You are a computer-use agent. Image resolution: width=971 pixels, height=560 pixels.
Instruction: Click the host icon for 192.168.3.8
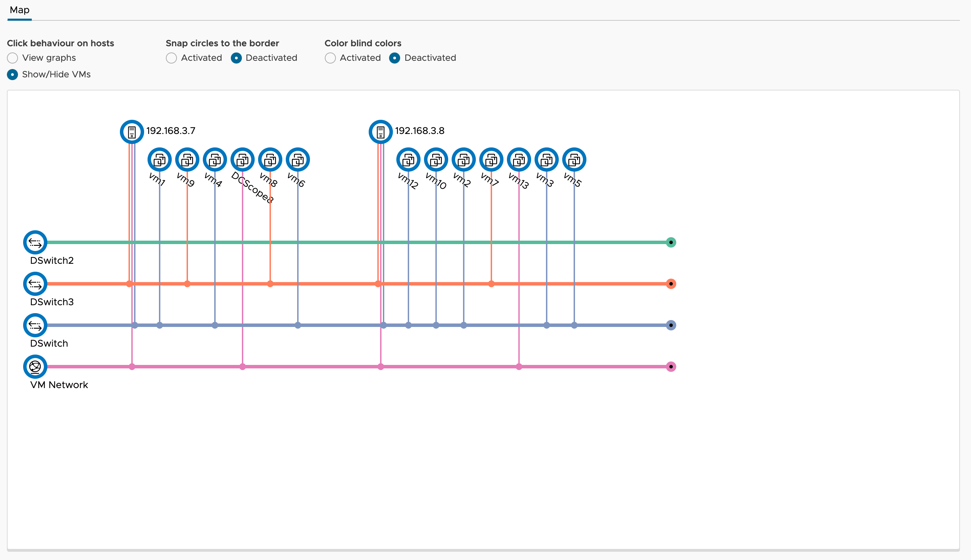coord(381,132)
